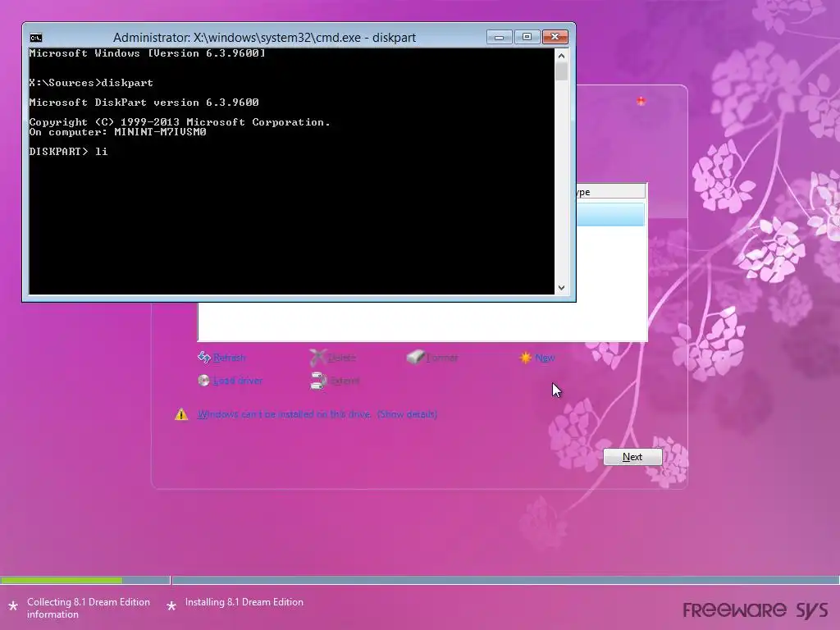Image resolution: width=840 pixels, height=630 pixels.
Task: Click the scroll up arrow in cmd window
Action: pyautogui.click(x=561, y=56)
